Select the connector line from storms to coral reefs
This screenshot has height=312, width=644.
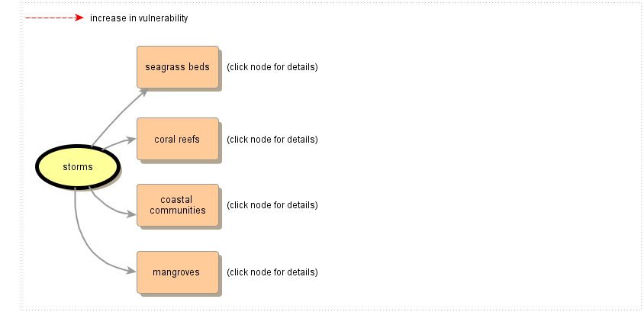point(114,143)
